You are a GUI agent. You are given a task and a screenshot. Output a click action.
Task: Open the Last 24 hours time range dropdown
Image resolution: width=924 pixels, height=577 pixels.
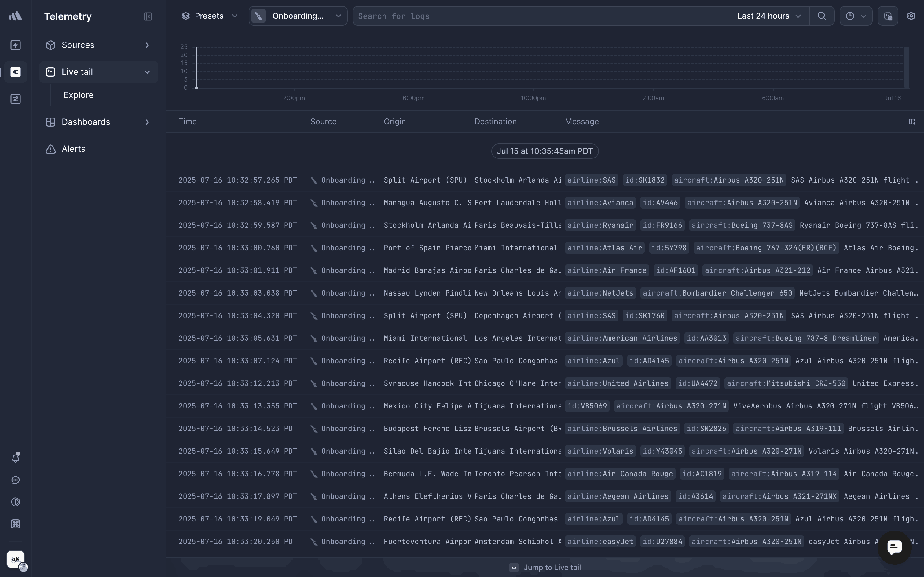(x=769, y=16)
